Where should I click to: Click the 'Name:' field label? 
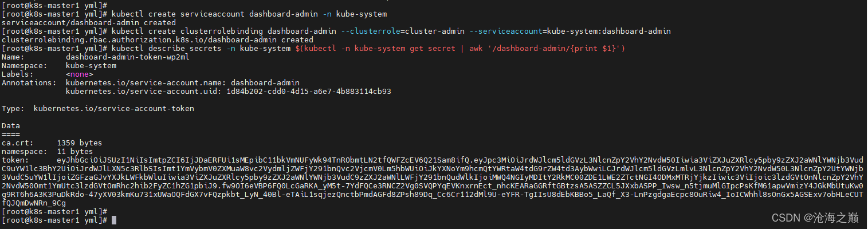click(x=13, y=57)
